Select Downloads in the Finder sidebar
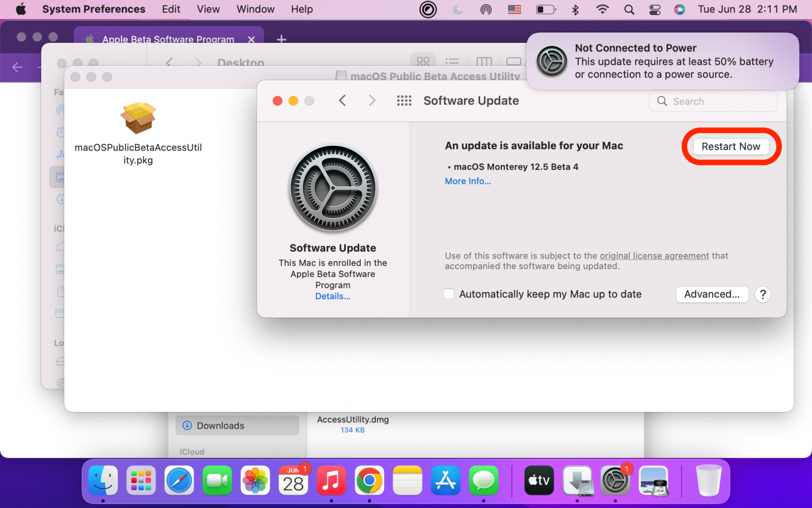This screenshot has width=812, height=508. pyautogui.click(x=238, y=425)
